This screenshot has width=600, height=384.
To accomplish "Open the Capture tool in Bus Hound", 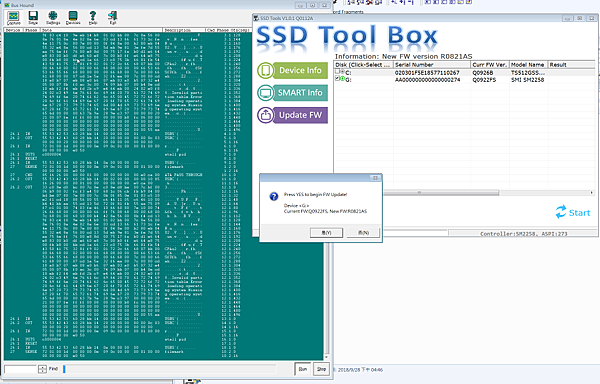I will (x=13, y=18).
